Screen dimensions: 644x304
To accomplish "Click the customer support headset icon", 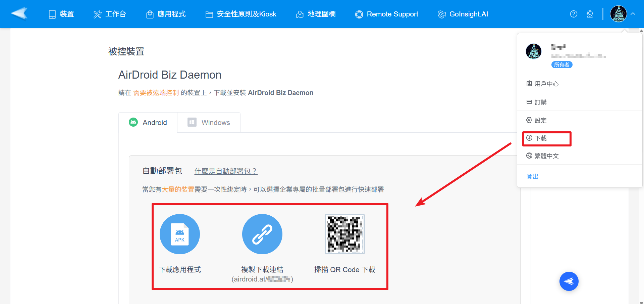I will coord(590,14).
